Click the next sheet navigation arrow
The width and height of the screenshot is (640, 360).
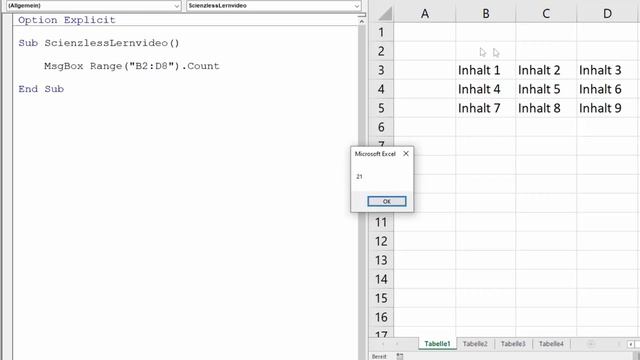pyautogui.click(x=397, y=344)
